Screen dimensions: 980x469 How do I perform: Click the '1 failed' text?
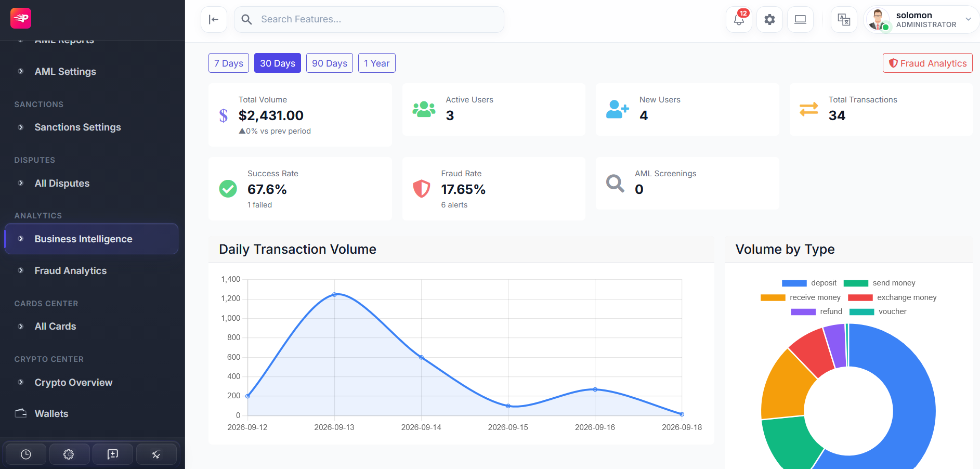[260, 205]
